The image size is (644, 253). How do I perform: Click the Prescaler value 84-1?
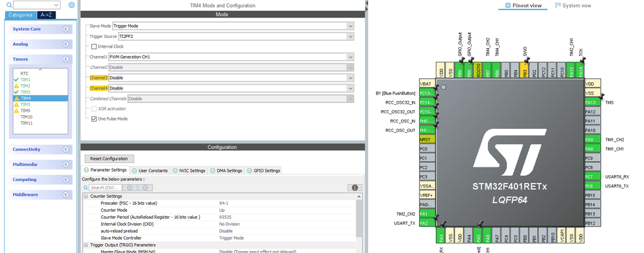224,203
